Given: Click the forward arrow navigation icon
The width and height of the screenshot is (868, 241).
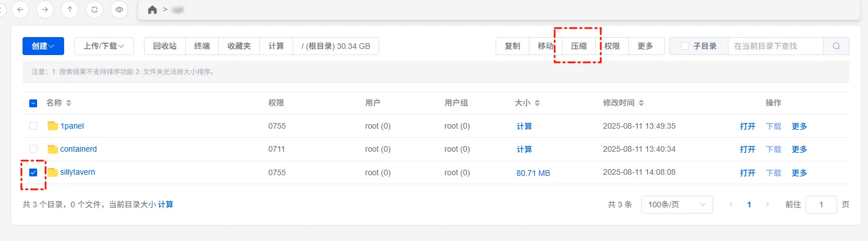Looking at the screenshot, I should [x=45, y=9].
